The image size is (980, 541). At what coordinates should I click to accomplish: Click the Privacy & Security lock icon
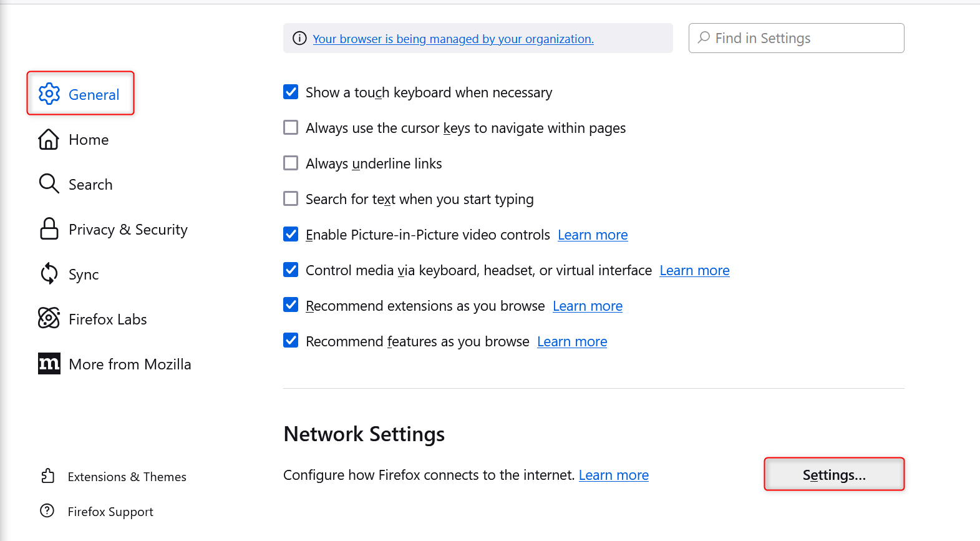point(49,229)
